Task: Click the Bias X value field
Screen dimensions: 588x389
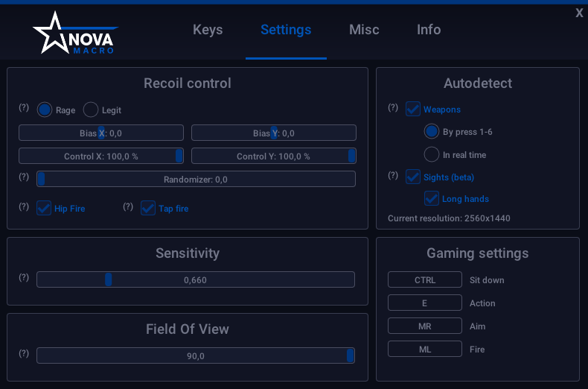Action: pos(100,133)
